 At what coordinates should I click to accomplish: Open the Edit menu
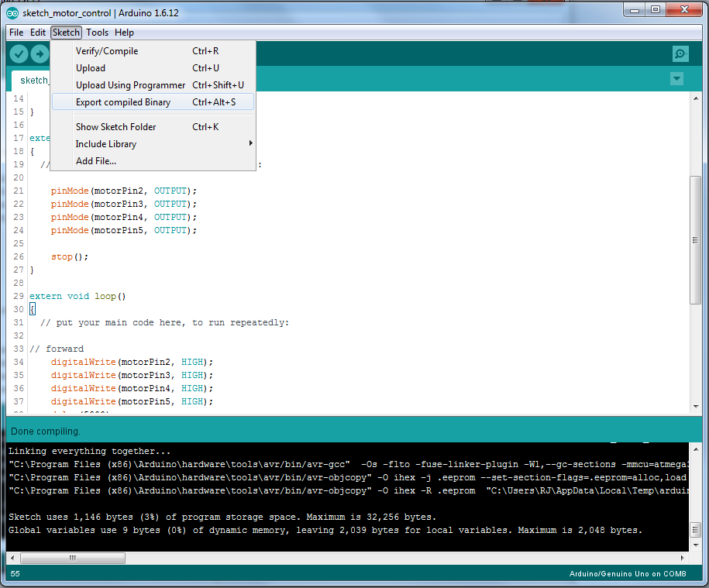[x=38, y=33]
